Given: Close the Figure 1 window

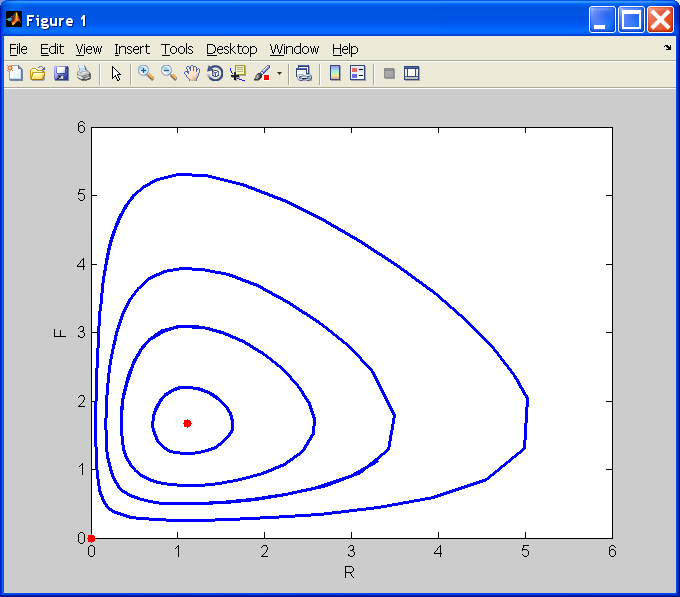Looking at the screenshot, I should pos(660,20).
